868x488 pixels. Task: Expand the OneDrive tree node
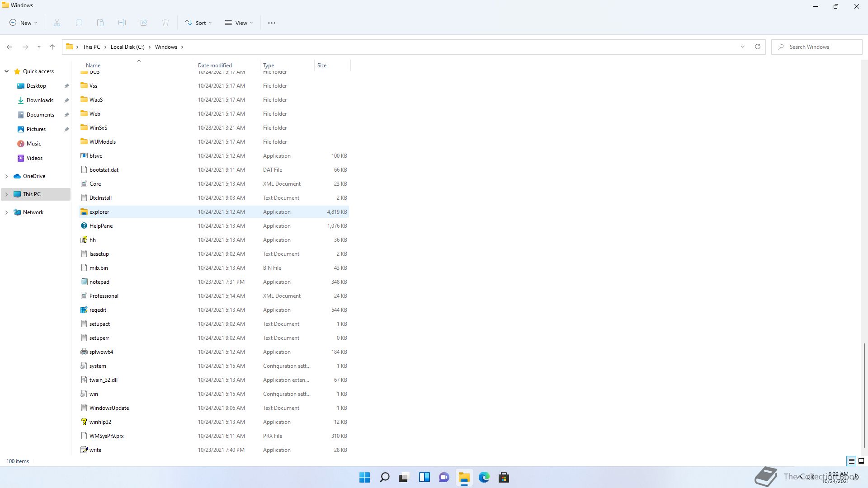pos(6,176)
